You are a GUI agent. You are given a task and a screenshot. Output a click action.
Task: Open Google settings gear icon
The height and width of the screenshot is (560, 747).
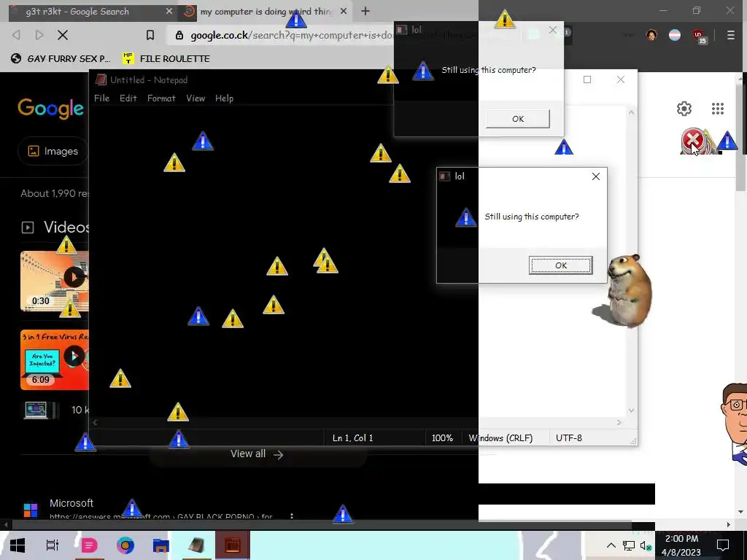[x=684, y=109]
